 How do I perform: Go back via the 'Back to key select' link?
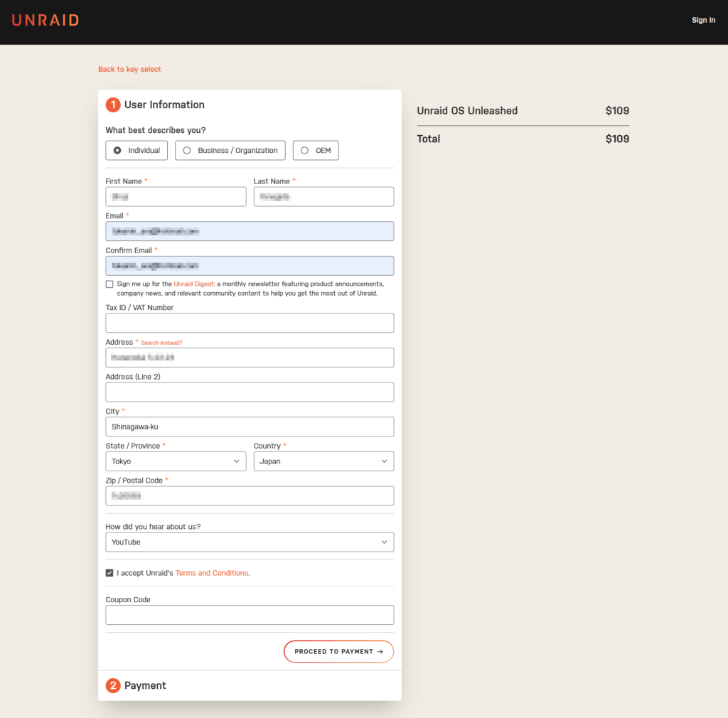pyautogui.click(x=129, y=69)
